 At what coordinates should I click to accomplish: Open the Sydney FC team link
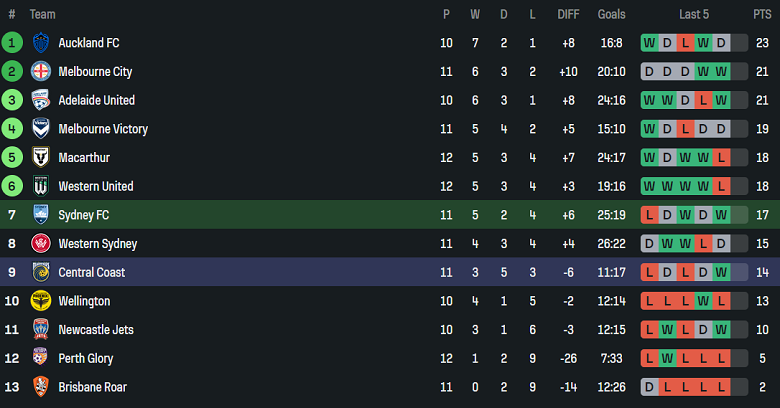(x=83, y=215)
